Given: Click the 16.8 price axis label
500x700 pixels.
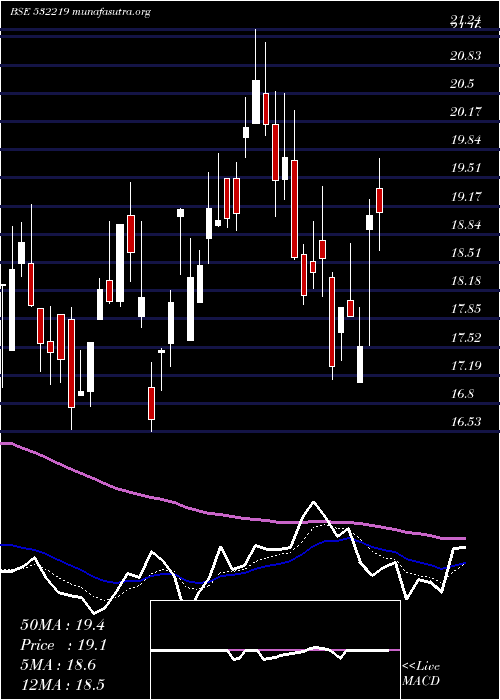Looking at the screenshot, I should click(x=462, y=394).
